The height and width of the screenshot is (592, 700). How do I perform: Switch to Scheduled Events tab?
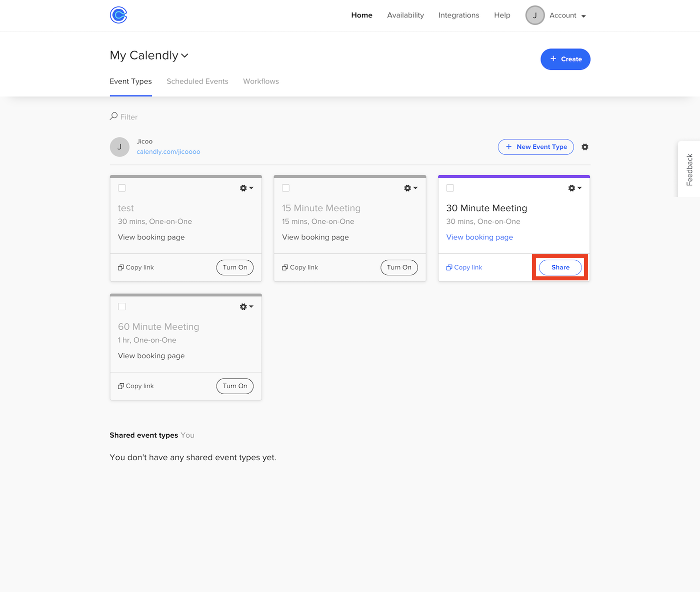pos(197,81)
